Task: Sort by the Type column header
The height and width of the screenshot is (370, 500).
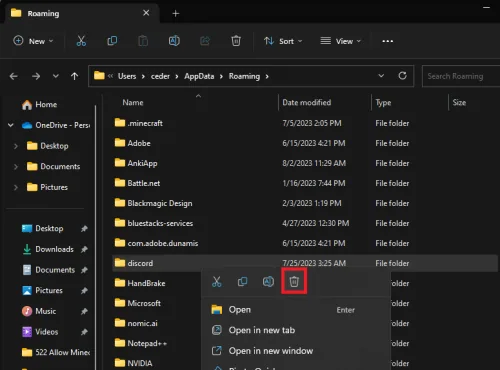Action: [383, 103]
